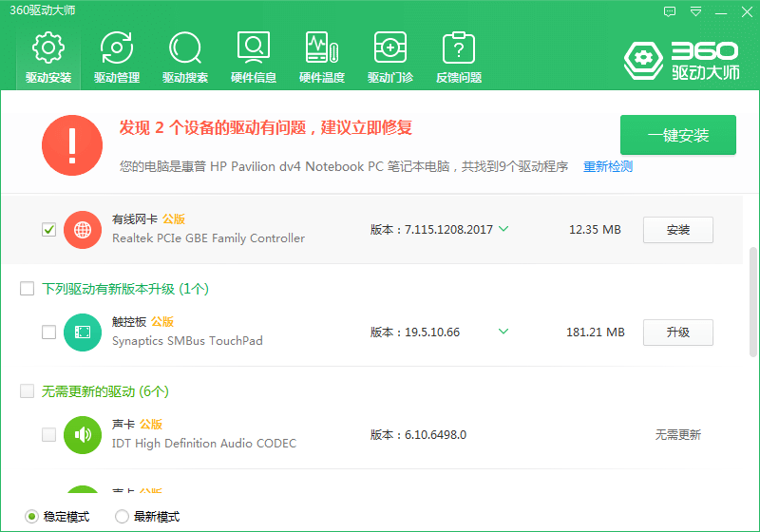The height and width of the screenshot is (532, 760).
Task: Check the 下列驱动有新版本升级 group checkbox
Action: point(27,289)
